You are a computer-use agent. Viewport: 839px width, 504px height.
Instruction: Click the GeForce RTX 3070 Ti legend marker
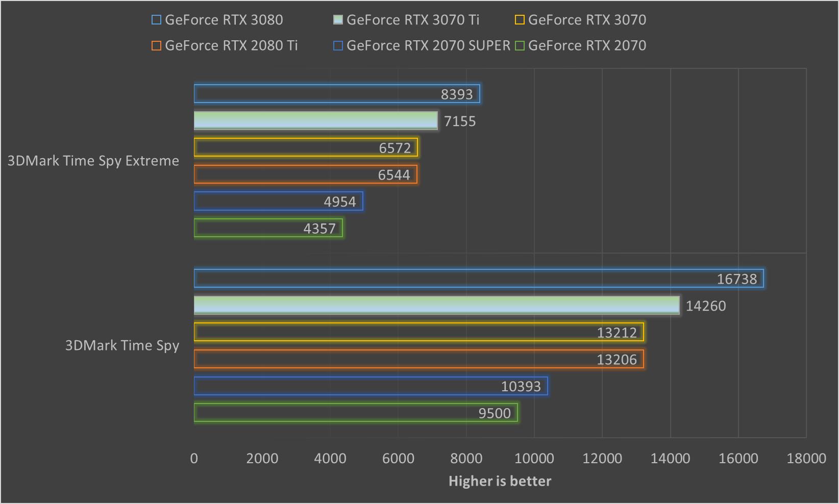point(338,20)
